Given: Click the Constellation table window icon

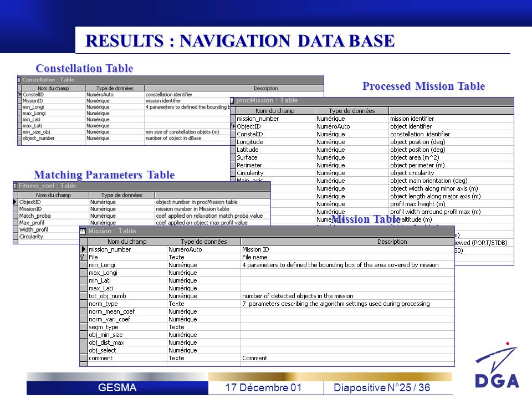Looking at the screenshot, I should point(19,80).
